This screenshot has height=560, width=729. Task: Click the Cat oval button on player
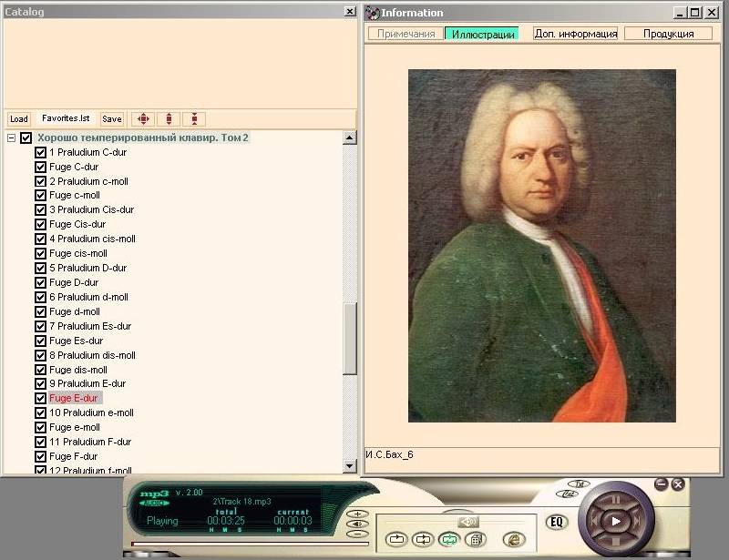click(568, 494)
